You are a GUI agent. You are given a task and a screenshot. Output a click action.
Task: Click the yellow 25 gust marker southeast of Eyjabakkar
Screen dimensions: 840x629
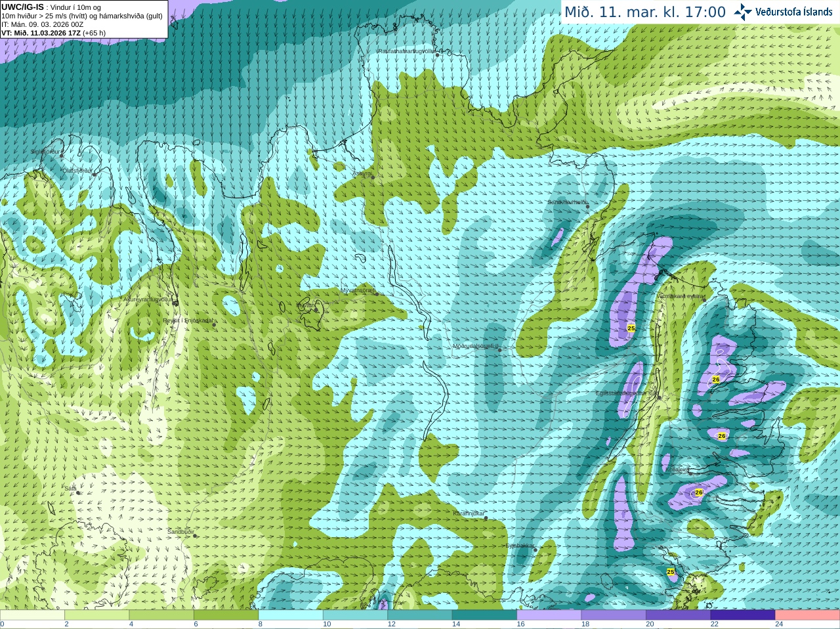671,573
